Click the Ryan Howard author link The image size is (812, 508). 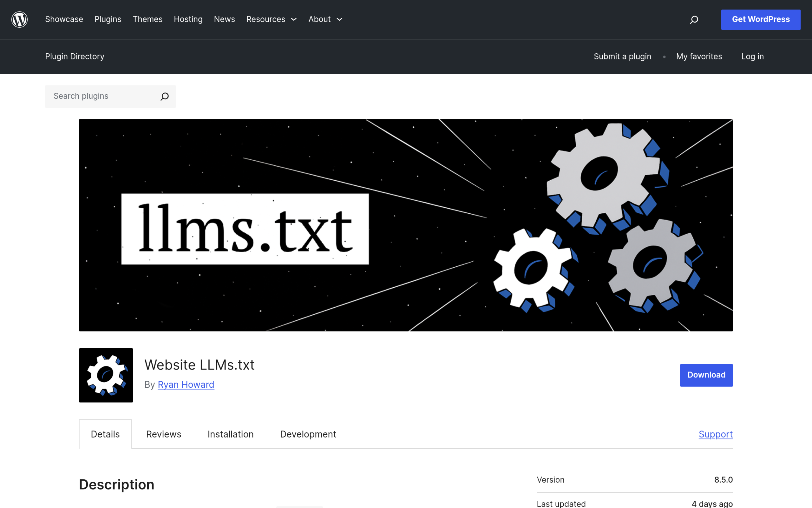(186, 385)
